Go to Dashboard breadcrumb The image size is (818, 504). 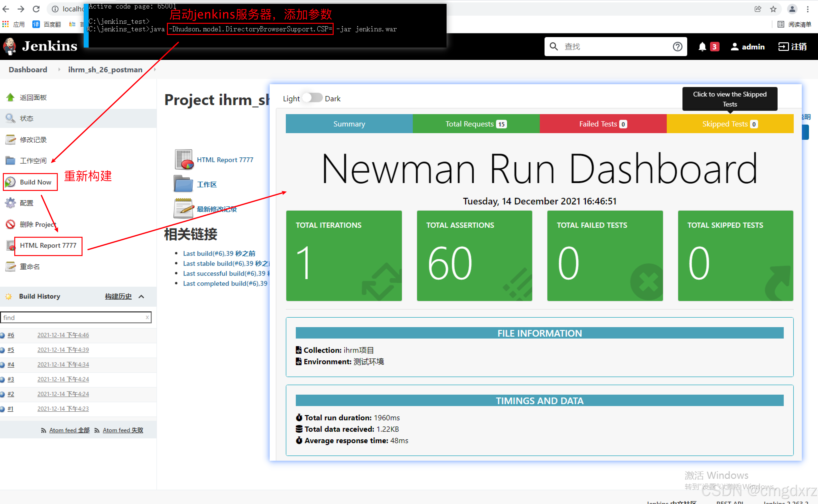[28, 70]
